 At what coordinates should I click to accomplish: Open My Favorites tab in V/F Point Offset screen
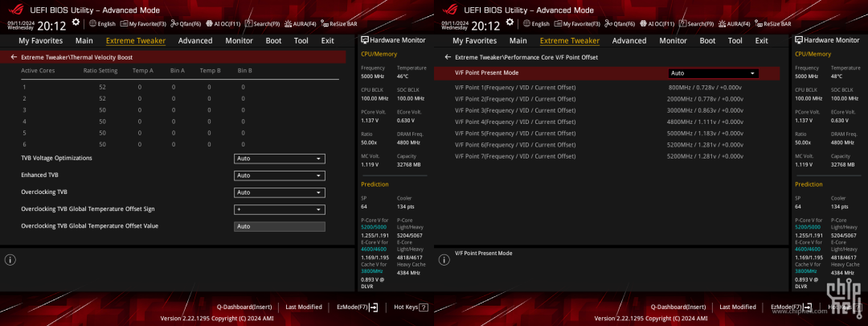pyautogui.click(x=475, y=40)
